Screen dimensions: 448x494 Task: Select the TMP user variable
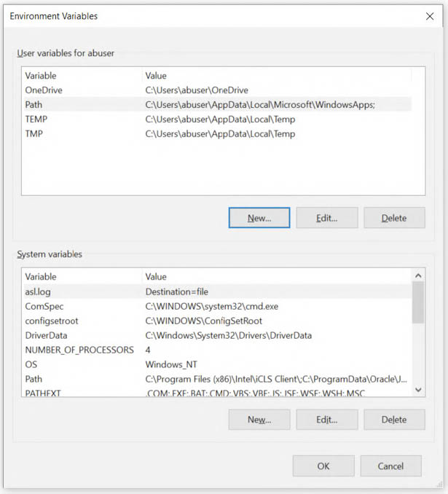click(x=34, y=134)
